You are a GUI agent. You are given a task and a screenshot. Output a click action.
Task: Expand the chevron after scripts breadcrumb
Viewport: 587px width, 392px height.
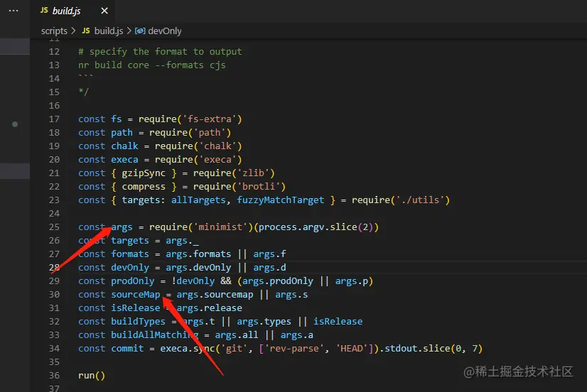(x=73, y=31)
